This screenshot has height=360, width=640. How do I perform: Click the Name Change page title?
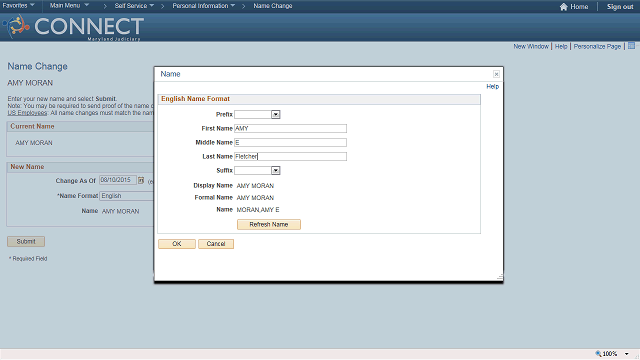coord(38,66)
